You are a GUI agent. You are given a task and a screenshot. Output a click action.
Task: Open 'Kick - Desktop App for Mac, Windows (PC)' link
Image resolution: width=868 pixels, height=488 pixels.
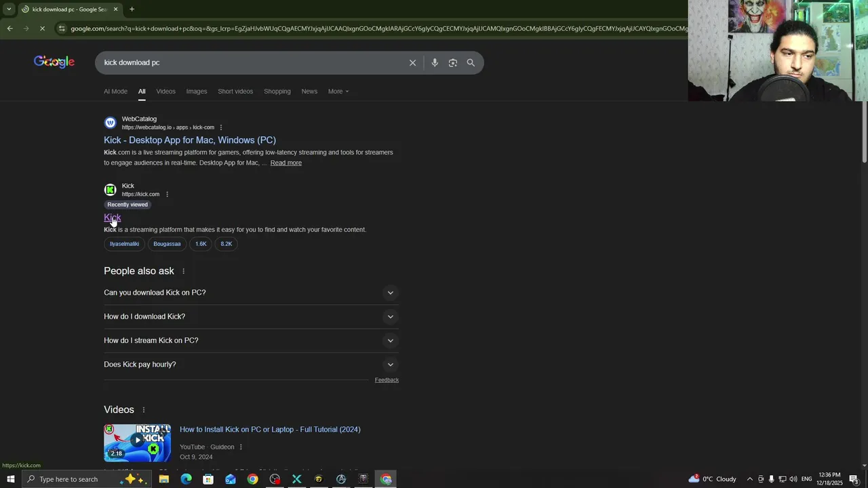coord(190,140)
